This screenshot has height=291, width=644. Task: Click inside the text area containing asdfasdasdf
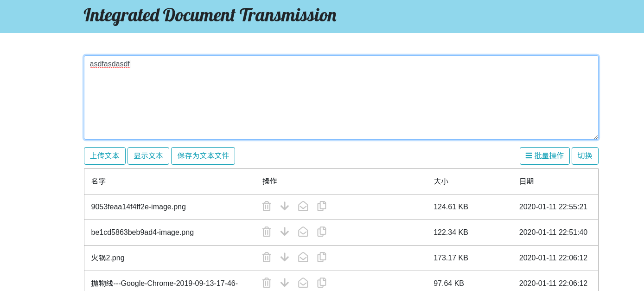341,97
